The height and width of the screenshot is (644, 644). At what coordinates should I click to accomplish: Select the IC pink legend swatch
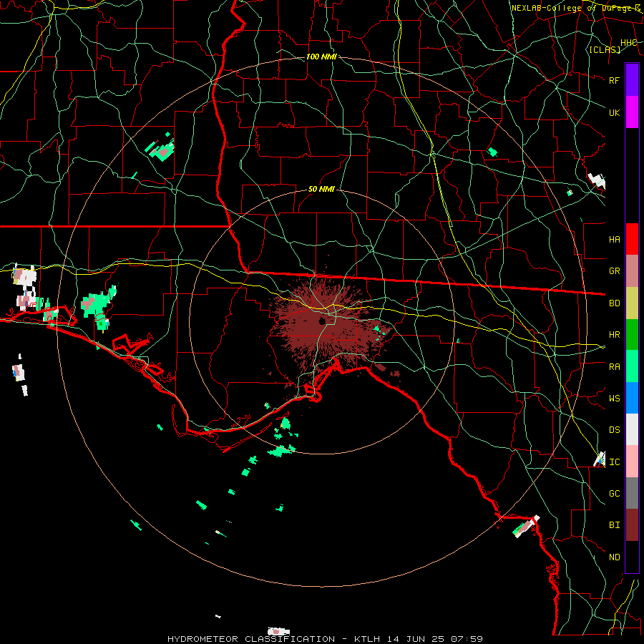click(x=632, y=462)
